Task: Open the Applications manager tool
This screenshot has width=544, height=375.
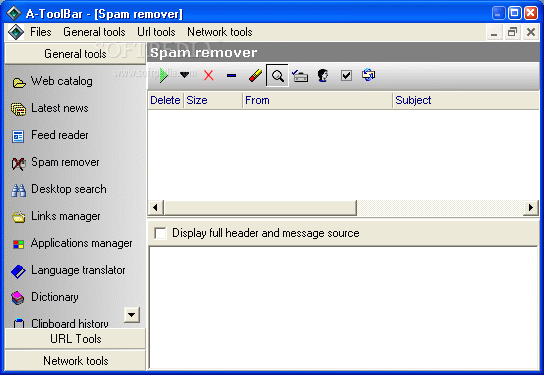Action: click(82, 243)
